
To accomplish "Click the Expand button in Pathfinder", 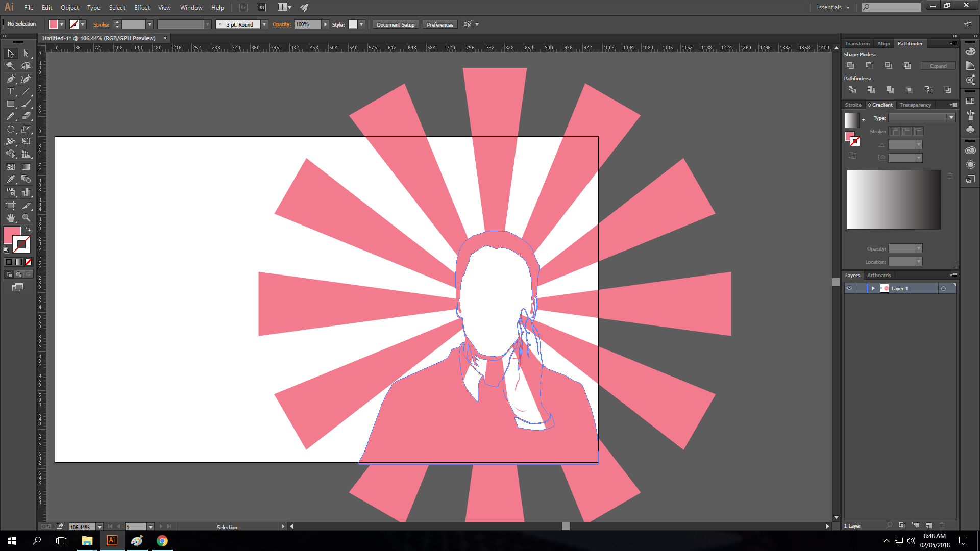I will click(938, 66).
